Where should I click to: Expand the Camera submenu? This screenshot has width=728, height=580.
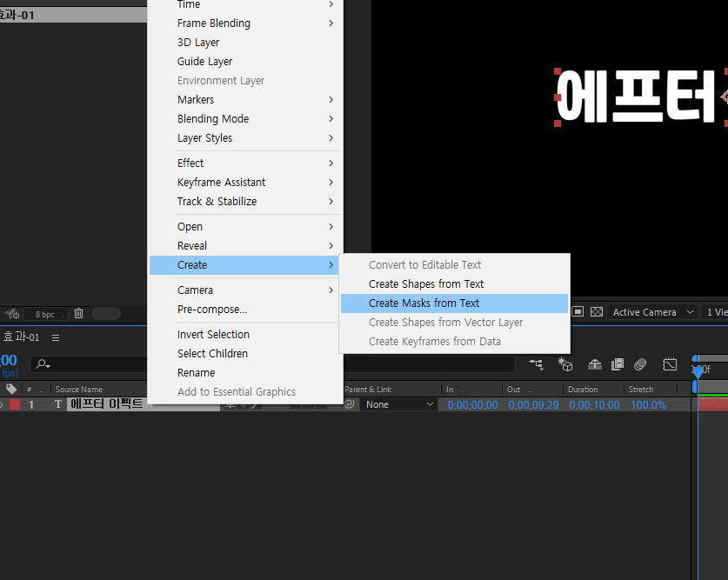pyautogui.click(x=246, y=290)
